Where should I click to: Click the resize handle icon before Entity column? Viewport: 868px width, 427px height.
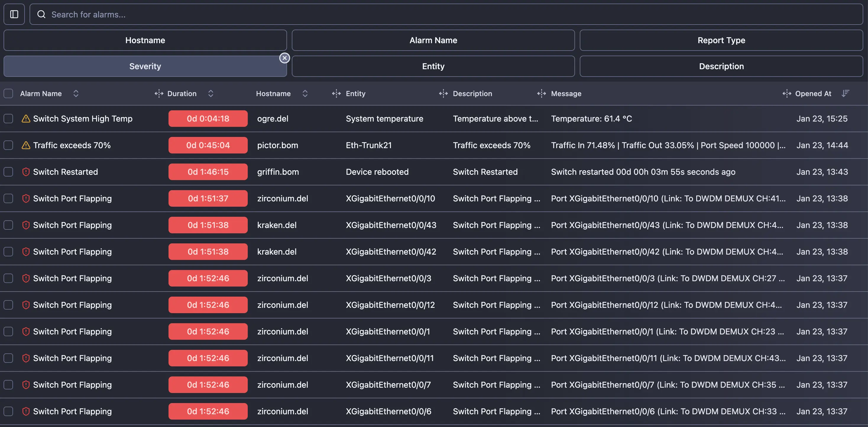[x=336, y=93]
